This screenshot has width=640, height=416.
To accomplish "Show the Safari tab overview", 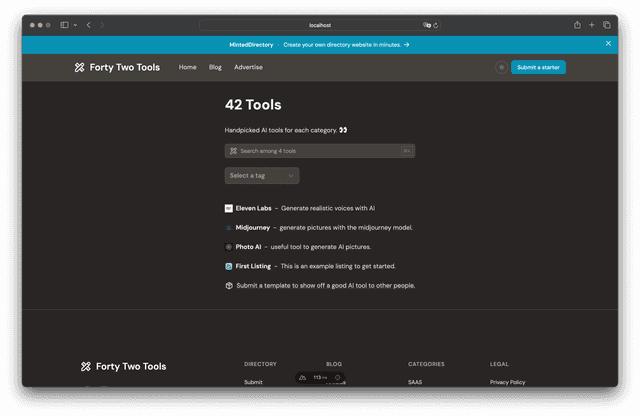I will pos(607,25).
